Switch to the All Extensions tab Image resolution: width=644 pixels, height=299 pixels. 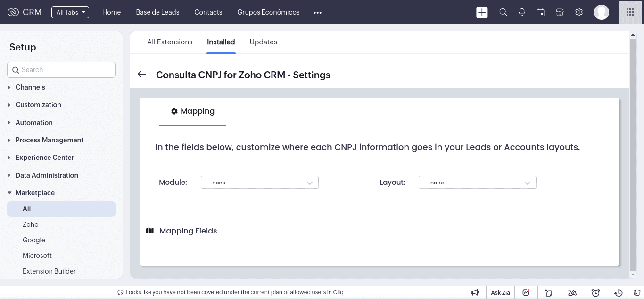(170, 42)
